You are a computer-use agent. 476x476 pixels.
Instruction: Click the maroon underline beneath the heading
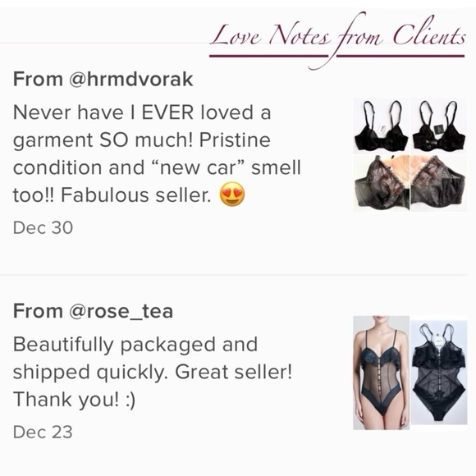click(337, 56)
